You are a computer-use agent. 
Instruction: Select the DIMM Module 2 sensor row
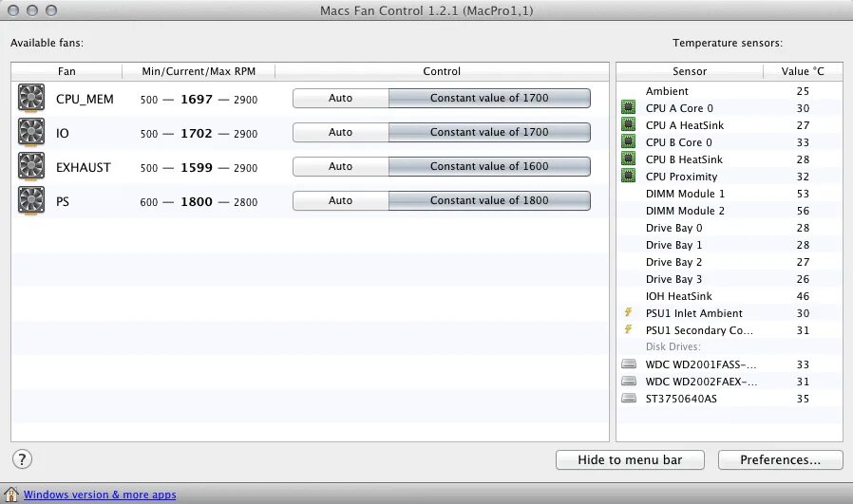pos(730,211)
